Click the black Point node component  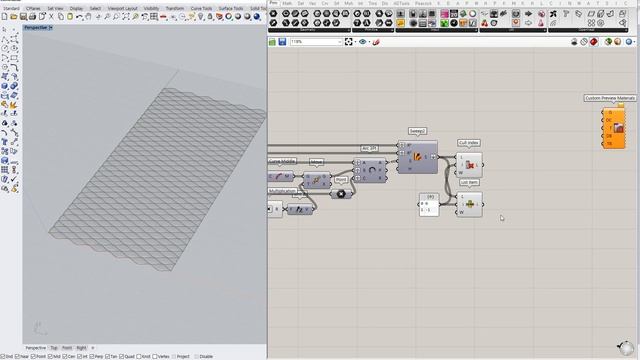pyautogui.click(x=341, y=194)
